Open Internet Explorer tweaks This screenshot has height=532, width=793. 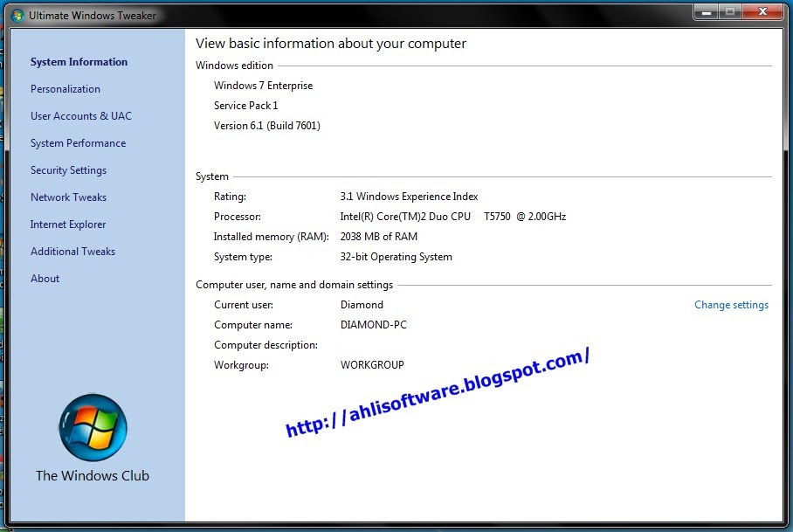tap(68, 224)
